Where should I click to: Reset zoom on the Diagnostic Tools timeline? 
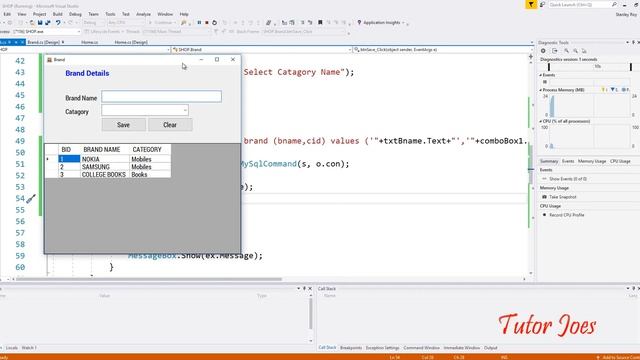(584, 51)
